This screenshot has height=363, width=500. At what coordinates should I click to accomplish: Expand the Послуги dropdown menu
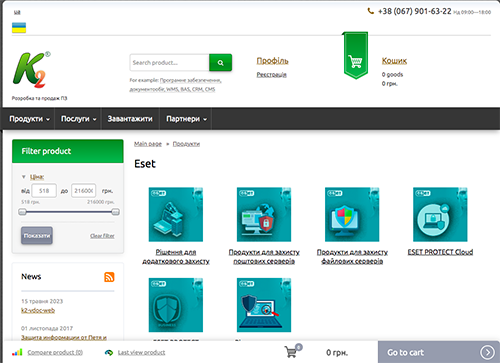coord(78,119)
